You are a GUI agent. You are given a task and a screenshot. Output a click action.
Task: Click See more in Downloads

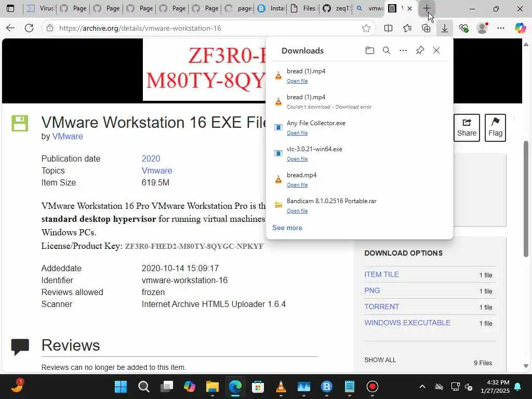click(x=287, y=228)
